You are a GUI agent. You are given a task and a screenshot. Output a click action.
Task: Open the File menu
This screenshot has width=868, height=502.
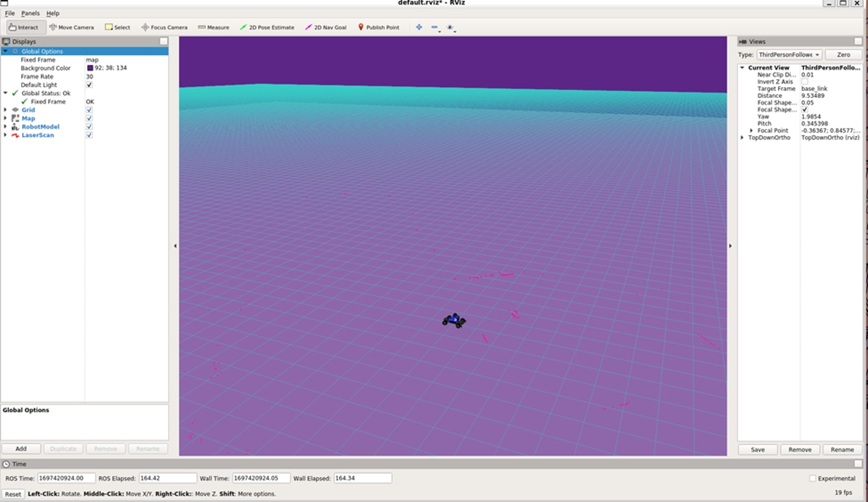pos(10,13)
